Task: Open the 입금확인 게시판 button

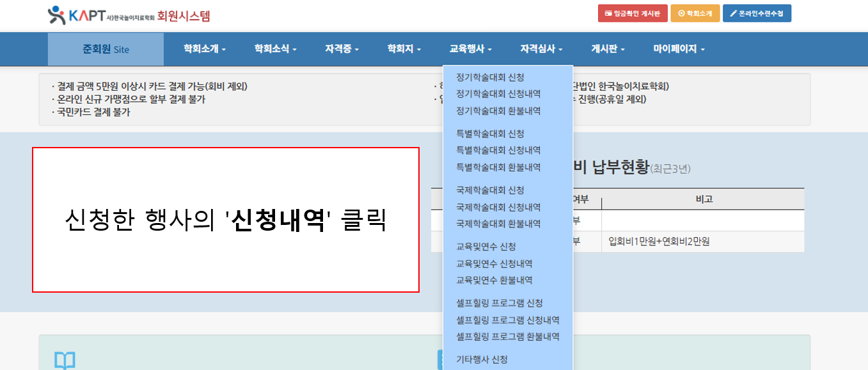Action: tap(633, 13)
